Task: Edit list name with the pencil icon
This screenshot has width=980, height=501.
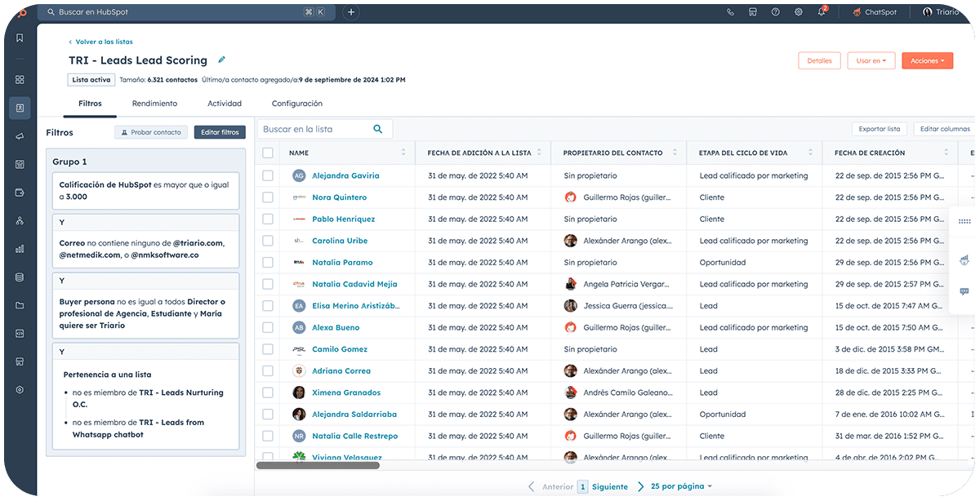Action: click(x=221, y=60)
